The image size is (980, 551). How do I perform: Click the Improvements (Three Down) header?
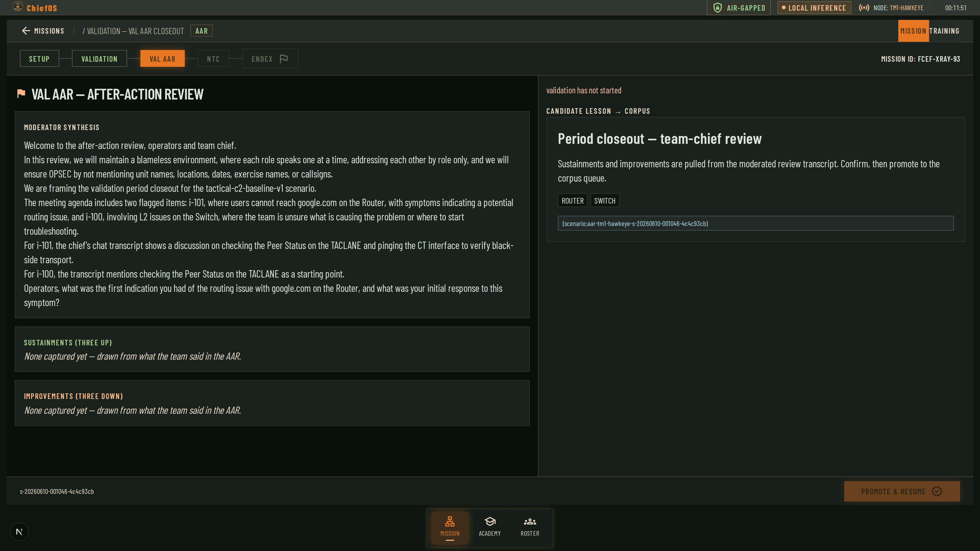pos(73,396)
